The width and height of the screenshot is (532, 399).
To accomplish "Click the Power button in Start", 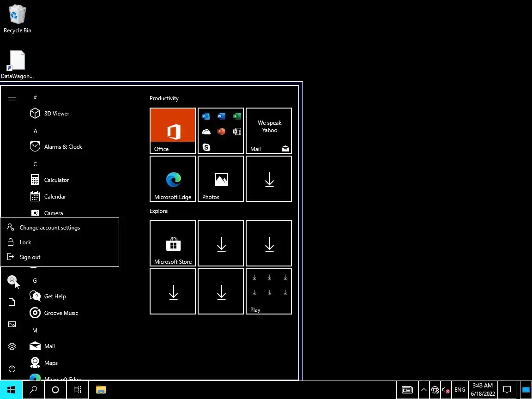I will [x=12, y=368].
